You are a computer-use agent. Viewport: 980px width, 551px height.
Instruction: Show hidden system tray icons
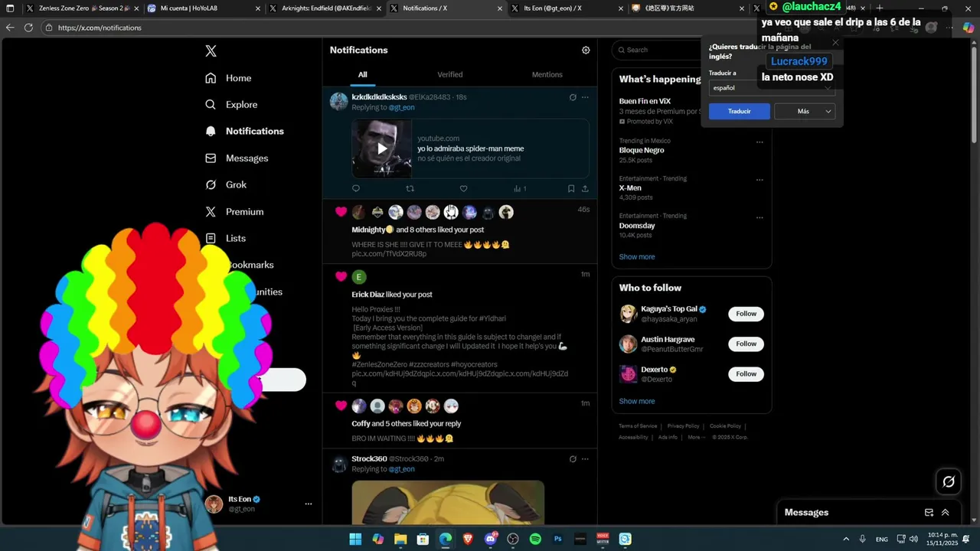click(846, 540)
